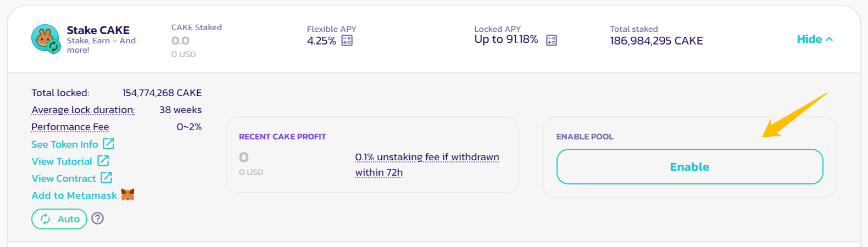Screen dimensions: 868x247
Task: Enable the CAKE staking pool
Action: pyautogui.click(x=689, y=166)
